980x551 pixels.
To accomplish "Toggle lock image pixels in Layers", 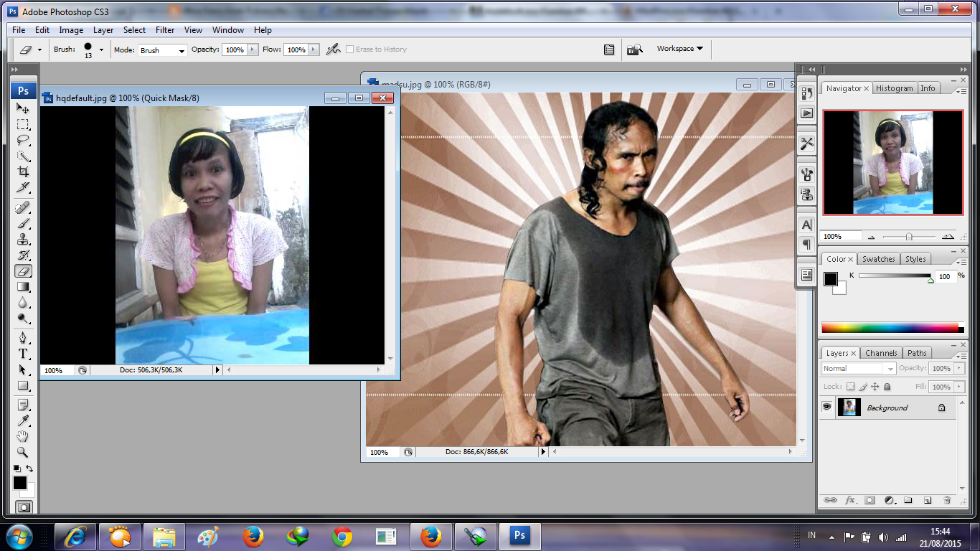I will click(863, 387).
